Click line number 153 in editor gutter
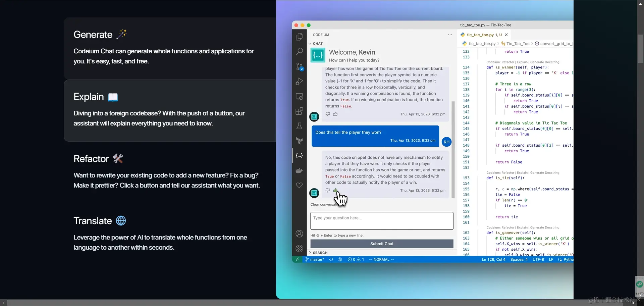Viewport: 644px width, 306px height. [x=466, y=178]
